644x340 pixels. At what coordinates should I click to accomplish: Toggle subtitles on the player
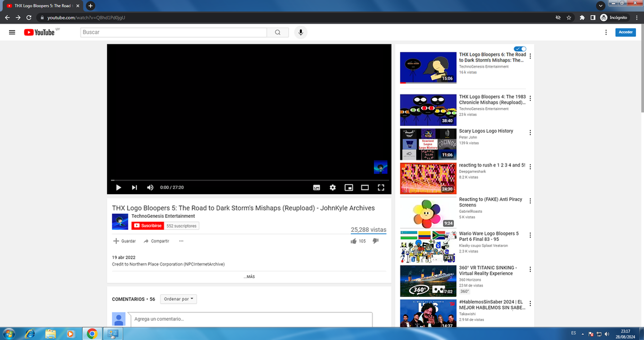pyautogui.click(x=316, y=188)
